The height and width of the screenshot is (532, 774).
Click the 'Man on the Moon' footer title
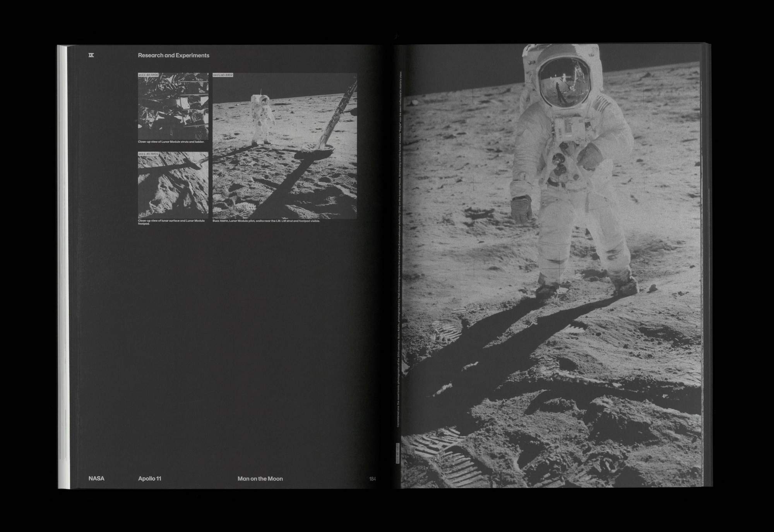260,479
